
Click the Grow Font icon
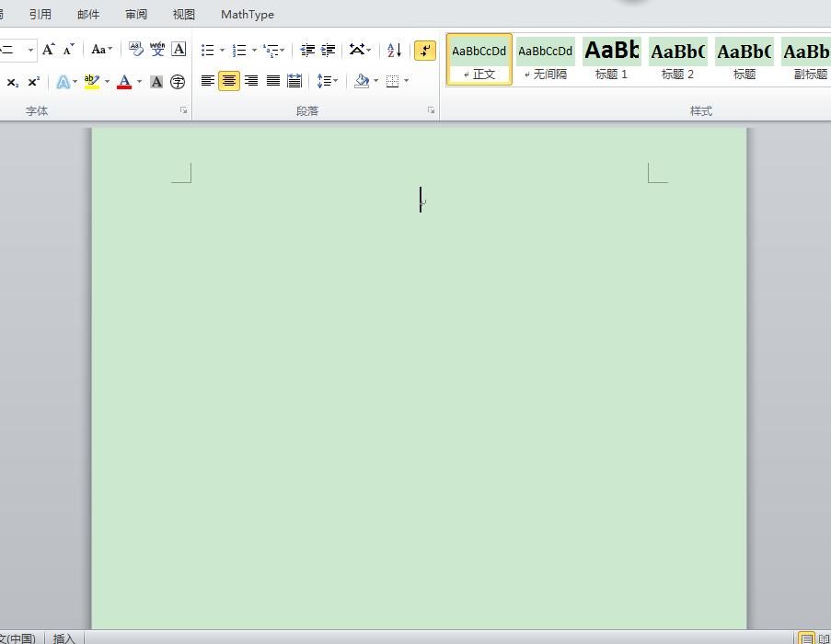tap(48, 50)
